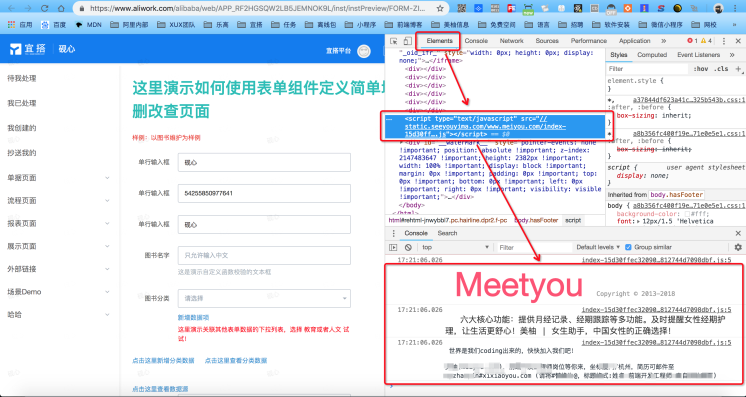
Task: Open the Event Listeners pane tab
Action: tap(698, 55)
